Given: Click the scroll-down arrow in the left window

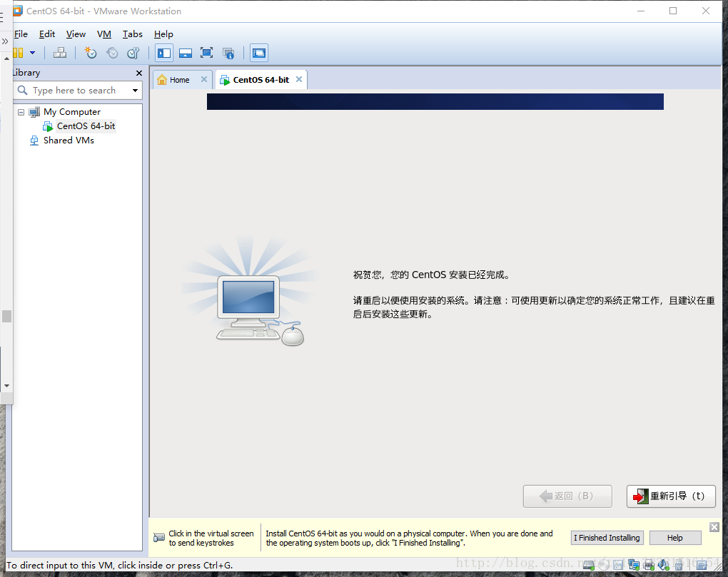Looking at the screenshot, I should pyautogui.click(x=6, y=385).
